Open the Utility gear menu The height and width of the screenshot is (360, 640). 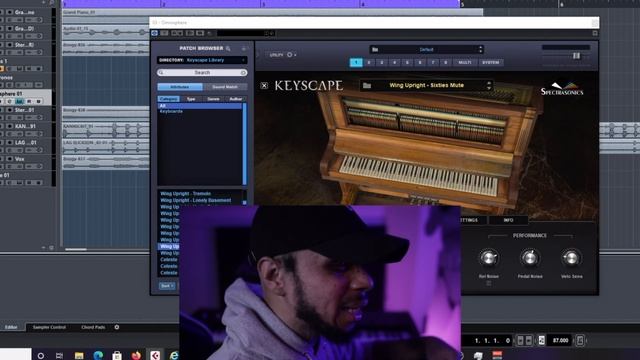(x=290, y=54)
